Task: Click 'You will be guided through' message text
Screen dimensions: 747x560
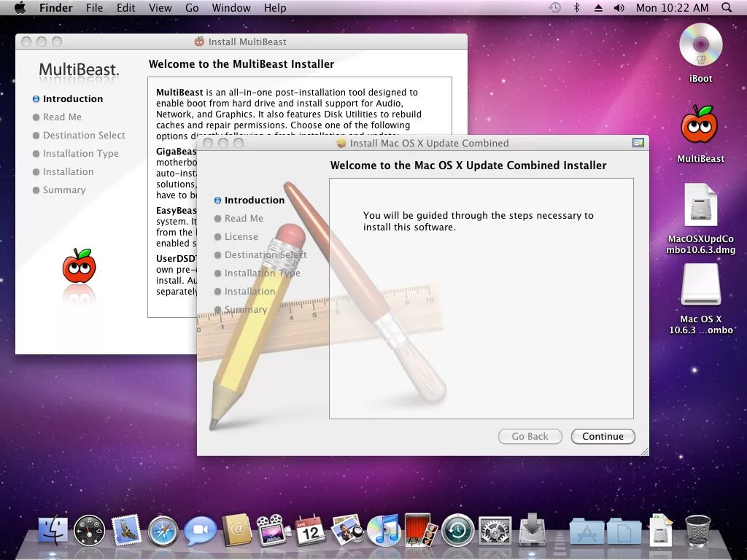Action: tap(479, 221)
